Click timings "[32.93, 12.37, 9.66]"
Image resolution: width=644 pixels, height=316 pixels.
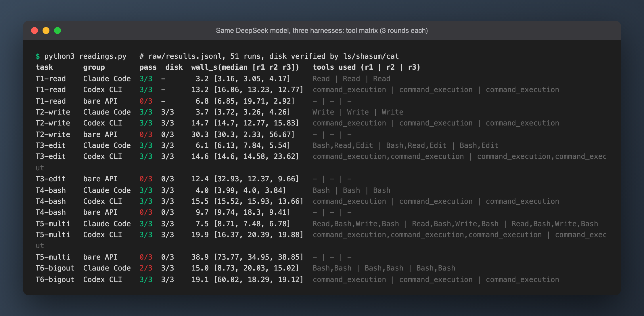256,179
